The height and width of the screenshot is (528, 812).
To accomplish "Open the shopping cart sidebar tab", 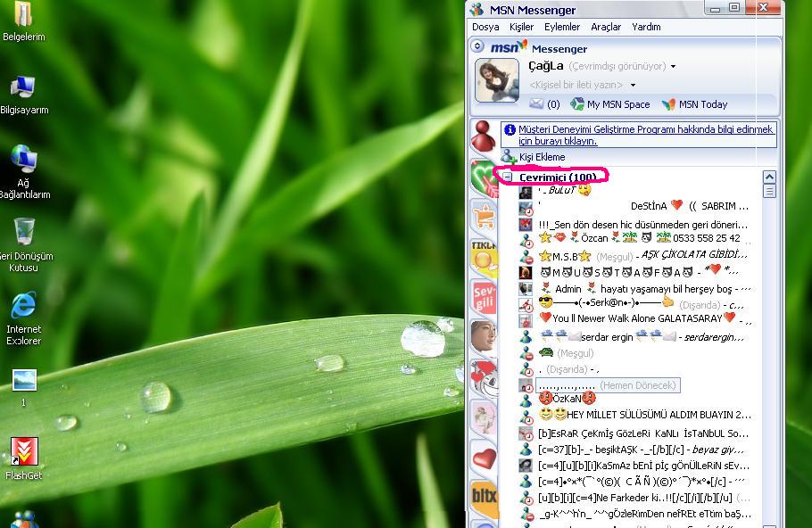I will [483, 218].
